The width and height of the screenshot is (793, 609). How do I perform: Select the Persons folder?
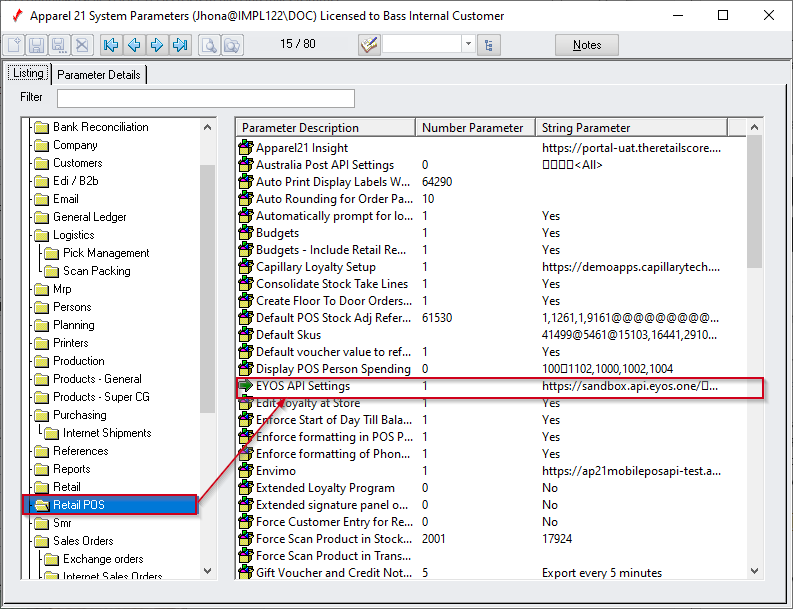[63, 307]
